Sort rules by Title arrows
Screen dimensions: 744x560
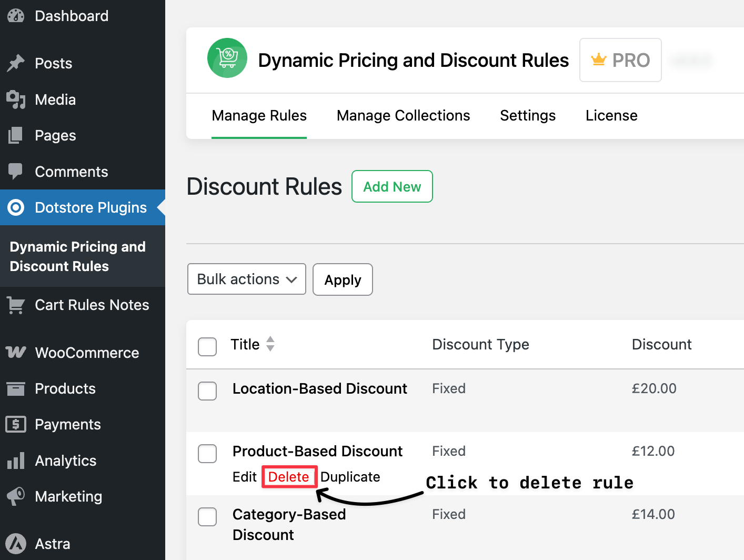pos(270,344)
